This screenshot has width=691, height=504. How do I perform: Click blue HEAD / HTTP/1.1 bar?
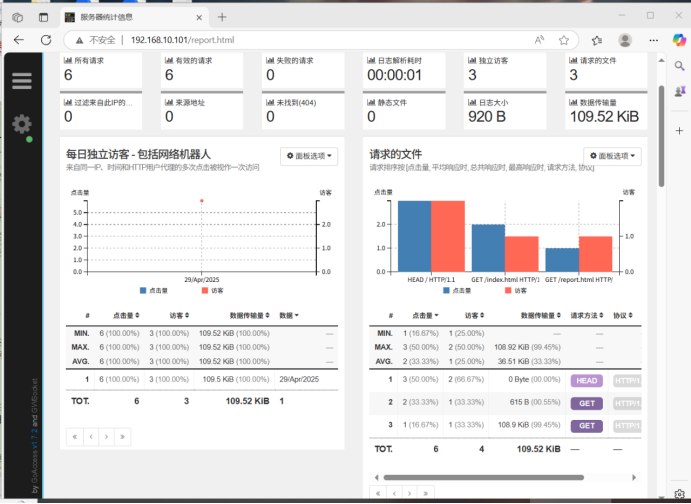pos(414,236)
